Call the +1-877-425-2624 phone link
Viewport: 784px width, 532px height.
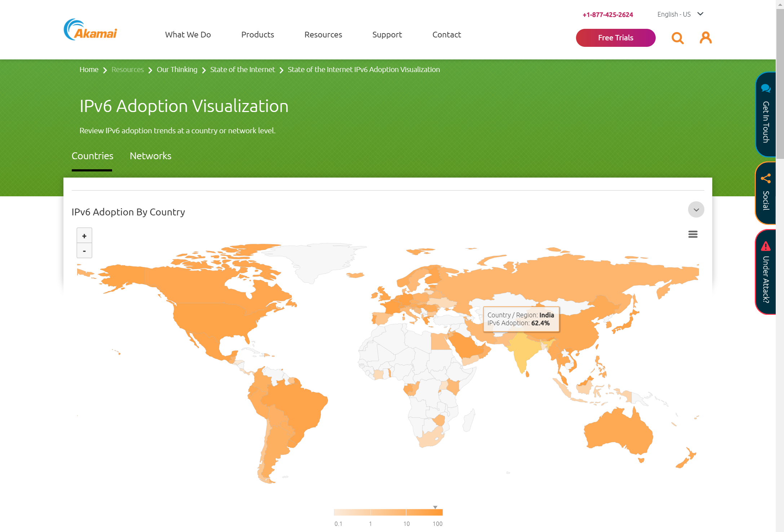[608, 15]
